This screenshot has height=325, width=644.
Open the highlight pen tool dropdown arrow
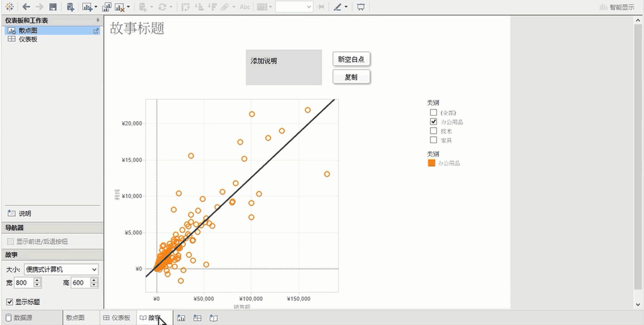(346, 7)
